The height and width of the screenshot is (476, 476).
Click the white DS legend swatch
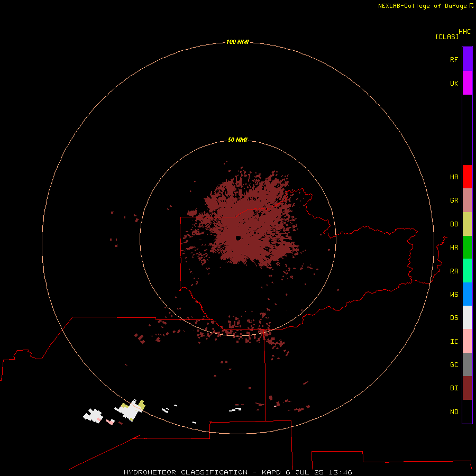click(467, 317)
